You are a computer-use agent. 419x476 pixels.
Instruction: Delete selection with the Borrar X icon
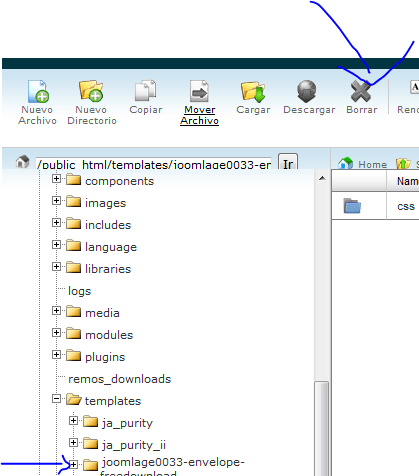click(361, 91)
